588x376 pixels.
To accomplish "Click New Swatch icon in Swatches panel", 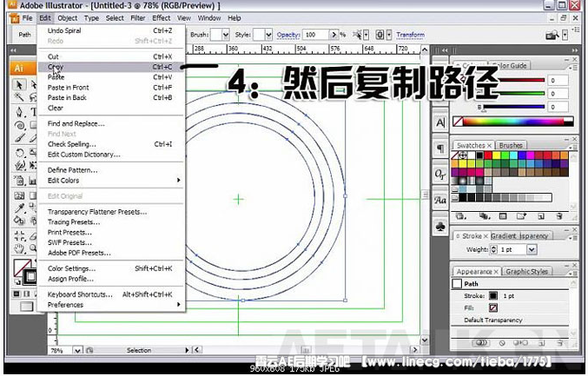I will [x=541, y=216].
